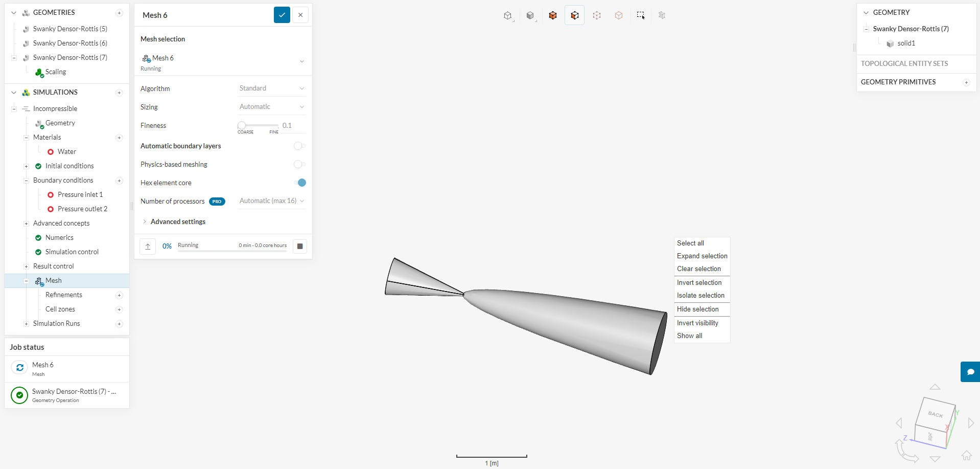Close the Mesh 6 settings panel
Viewport: 980px width, 469px height.
[x=300, y=15]
